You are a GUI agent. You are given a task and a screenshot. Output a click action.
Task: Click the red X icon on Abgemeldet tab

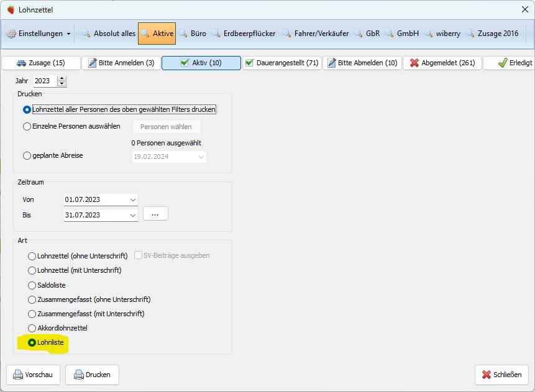[x=414, y=63]
